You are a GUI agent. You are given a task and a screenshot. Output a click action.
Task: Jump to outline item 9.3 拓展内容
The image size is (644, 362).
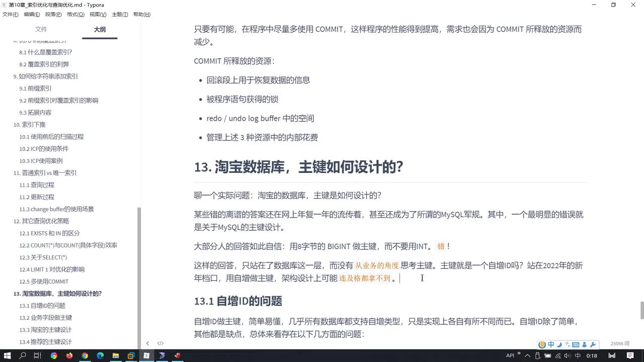(x=36, y=113)
